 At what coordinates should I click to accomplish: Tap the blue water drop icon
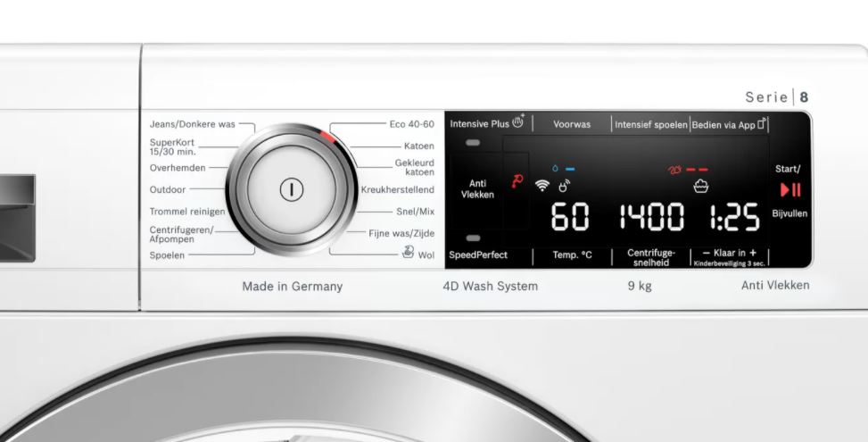555,169
